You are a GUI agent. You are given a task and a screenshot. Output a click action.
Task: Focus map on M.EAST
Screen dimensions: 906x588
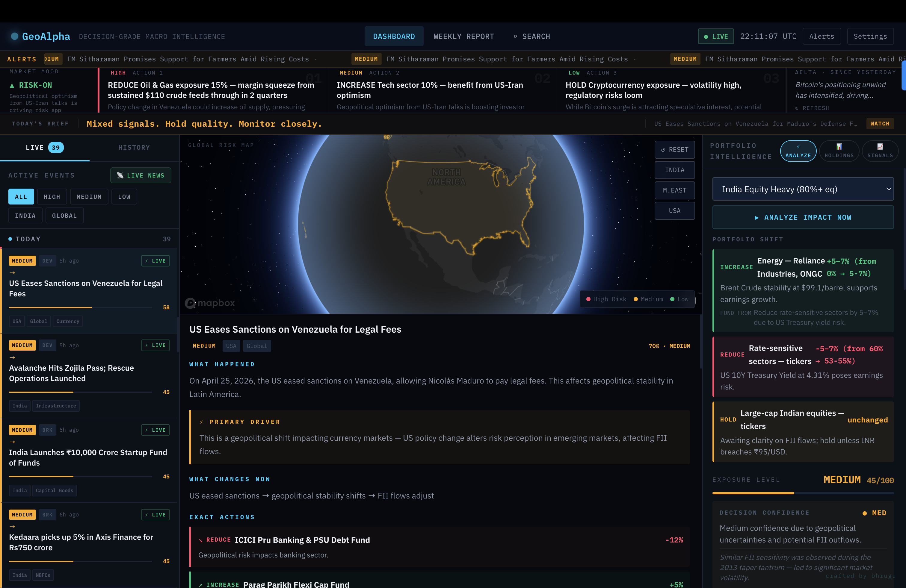point(674,190)
